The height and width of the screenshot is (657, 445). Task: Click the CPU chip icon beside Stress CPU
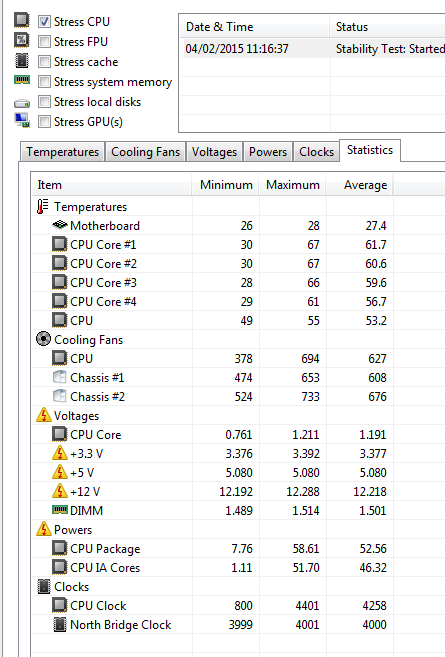pyautogui.click(x=22, y=20)
